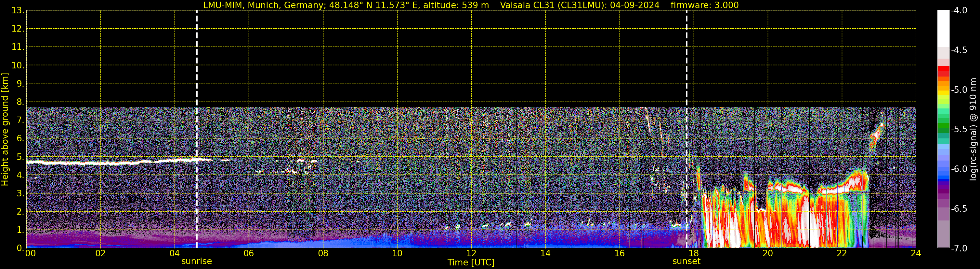Screen dimensions: 980x269
Task: Click the 12 tick label on the time axis
Action: pyautogui.click(x=471, y=254)
